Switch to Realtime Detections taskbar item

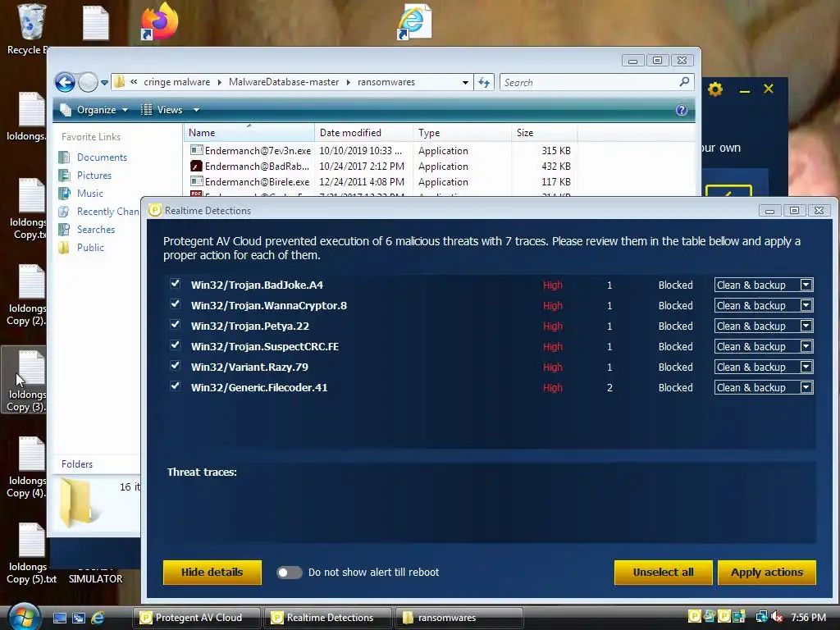tap(328, 618)
